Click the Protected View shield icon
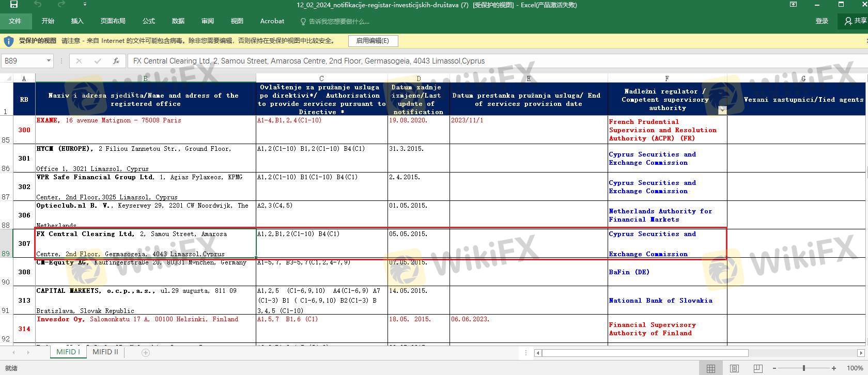This screenshot has height=375, width=868. pyautogui.click(x=8, y=41)
